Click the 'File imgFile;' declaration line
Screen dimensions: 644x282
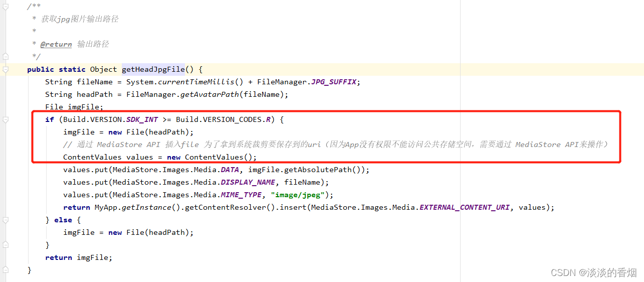74,107
